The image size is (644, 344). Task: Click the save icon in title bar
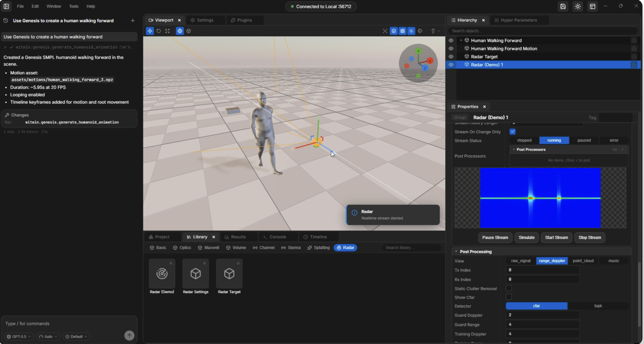pos(563,6)
